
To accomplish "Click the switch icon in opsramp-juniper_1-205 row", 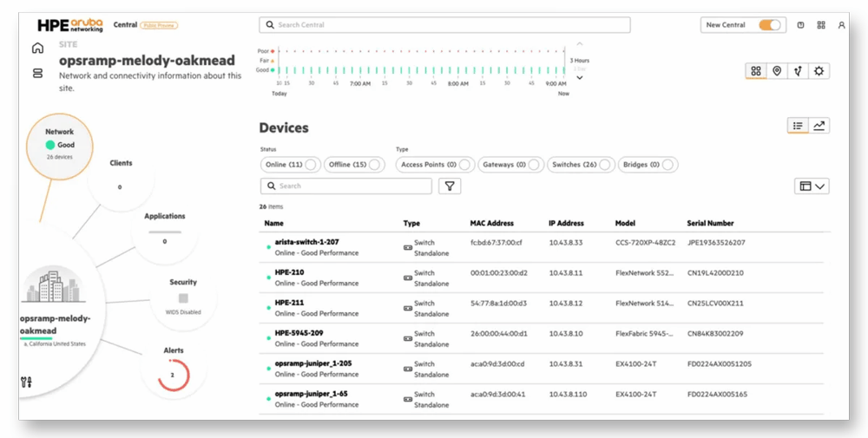I will [x=408, y=369].
